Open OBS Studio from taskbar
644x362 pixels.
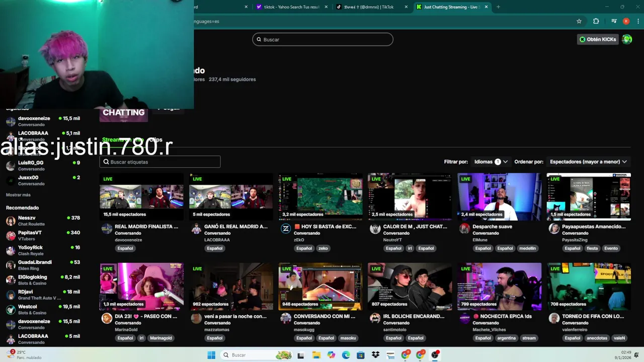point(435,355)
